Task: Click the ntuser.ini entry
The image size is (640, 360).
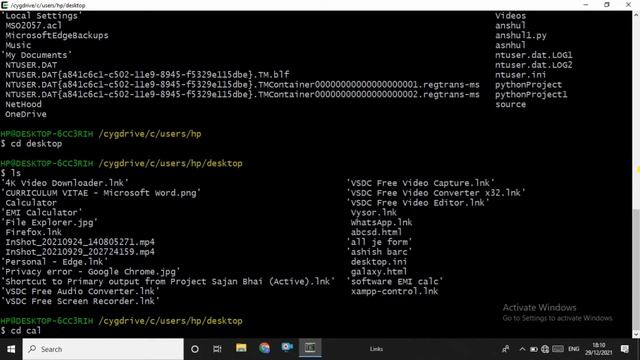Action: tap(520, 75)
